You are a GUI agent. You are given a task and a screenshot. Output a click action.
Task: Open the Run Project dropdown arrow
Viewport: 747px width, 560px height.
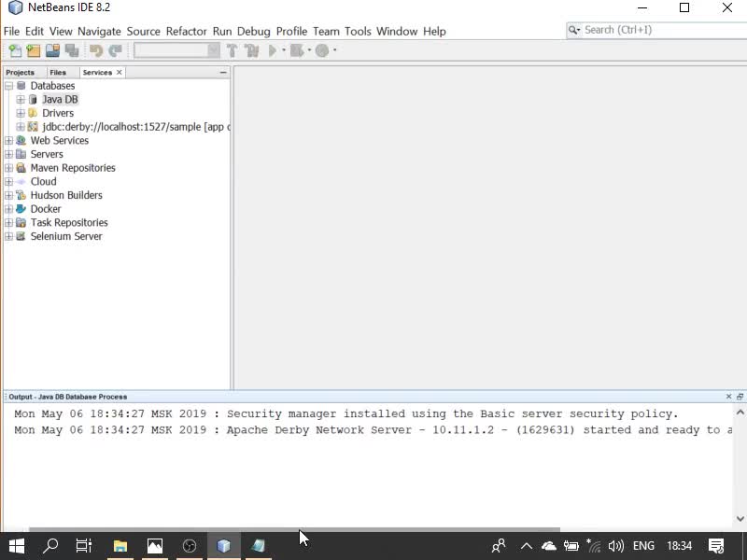pyautogui.click(x=284, y=50)
